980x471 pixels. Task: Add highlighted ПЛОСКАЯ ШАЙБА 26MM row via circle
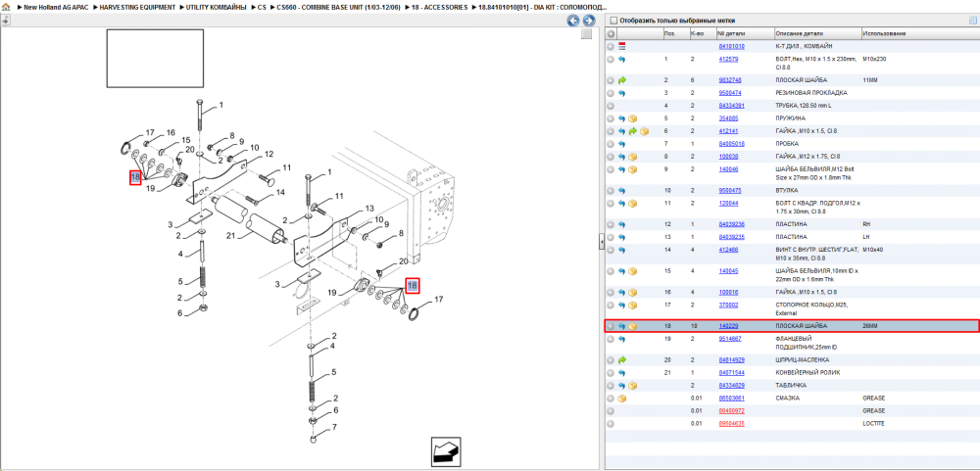pyautogui.click(x=611, y=326)
